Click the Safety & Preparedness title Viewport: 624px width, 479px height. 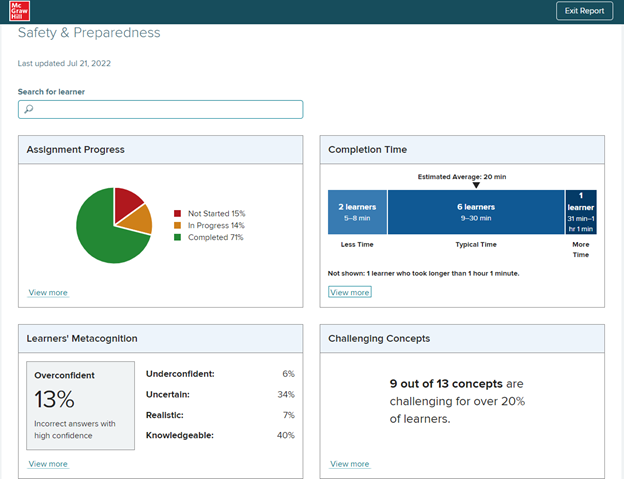pyautogui.click(x=89, y=33)
